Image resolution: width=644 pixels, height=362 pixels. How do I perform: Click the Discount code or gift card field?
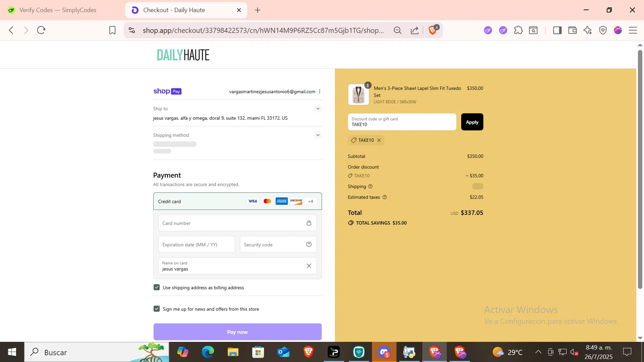[x=402, y=122]
